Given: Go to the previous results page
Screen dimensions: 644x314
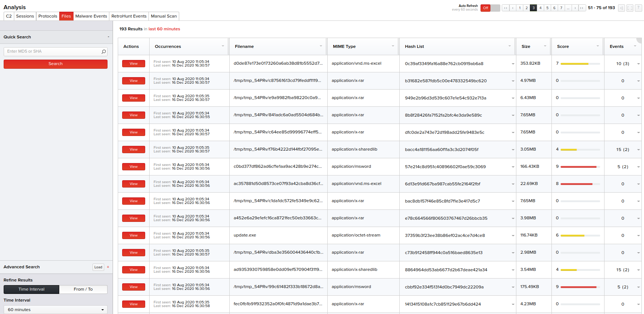Looking at the screenshot, I should [513, 8].
